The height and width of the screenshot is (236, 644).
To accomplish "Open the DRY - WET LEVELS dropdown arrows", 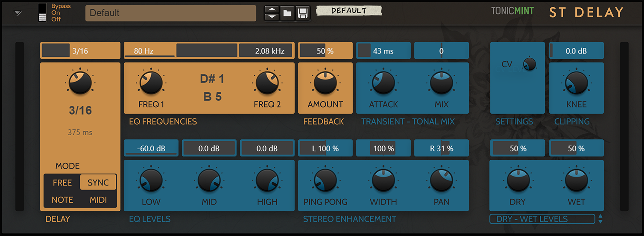I will coord(600,219).
